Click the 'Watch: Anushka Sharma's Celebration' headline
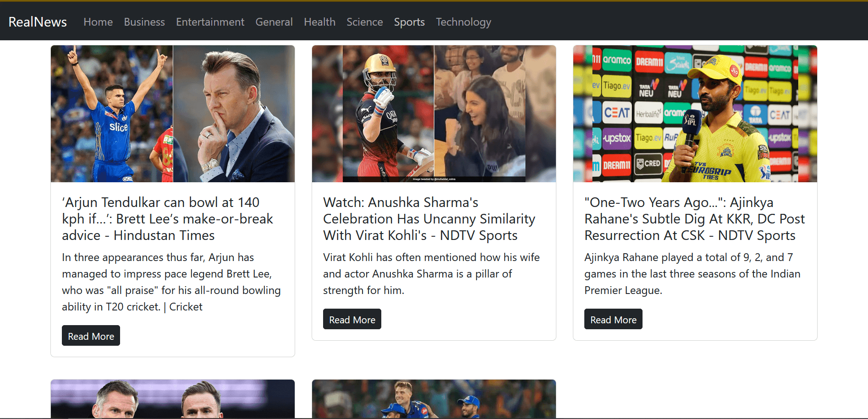Screen dimensions: 868x419 click(429, 219)
